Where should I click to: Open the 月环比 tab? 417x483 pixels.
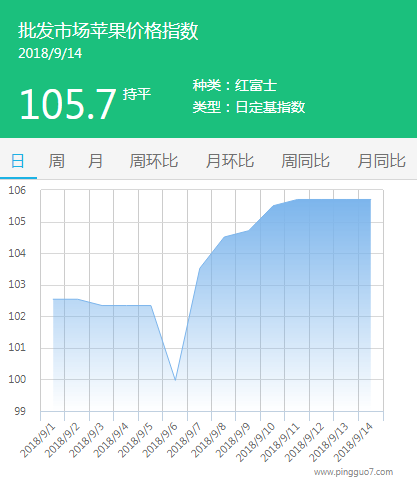(230, 161)
